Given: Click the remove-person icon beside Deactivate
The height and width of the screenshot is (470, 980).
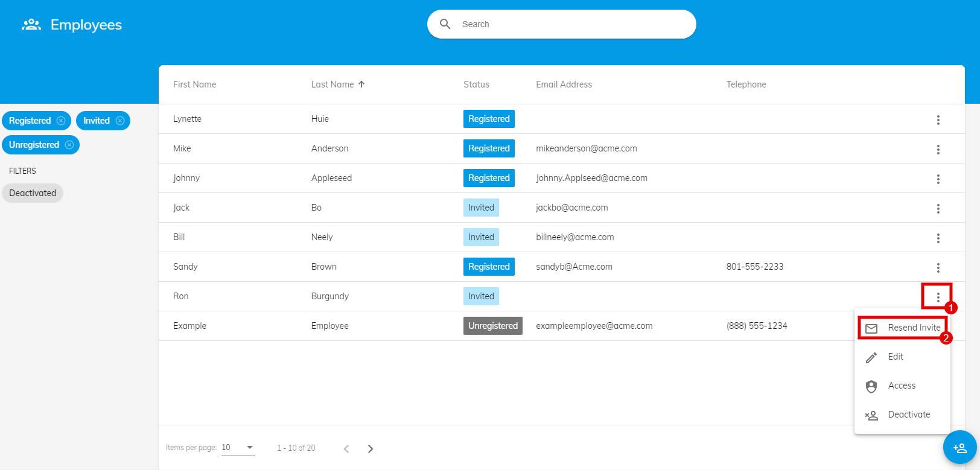Looking at the screenshot, I should [871, 415].
